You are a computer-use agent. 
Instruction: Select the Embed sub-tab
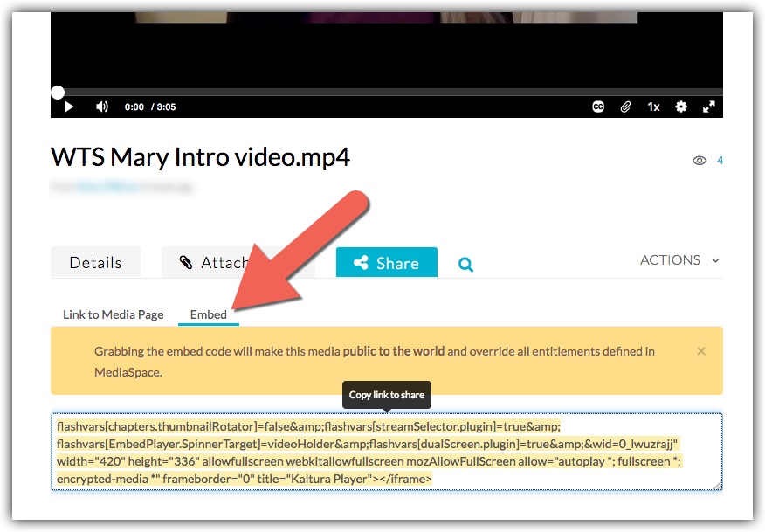[208, 314]
